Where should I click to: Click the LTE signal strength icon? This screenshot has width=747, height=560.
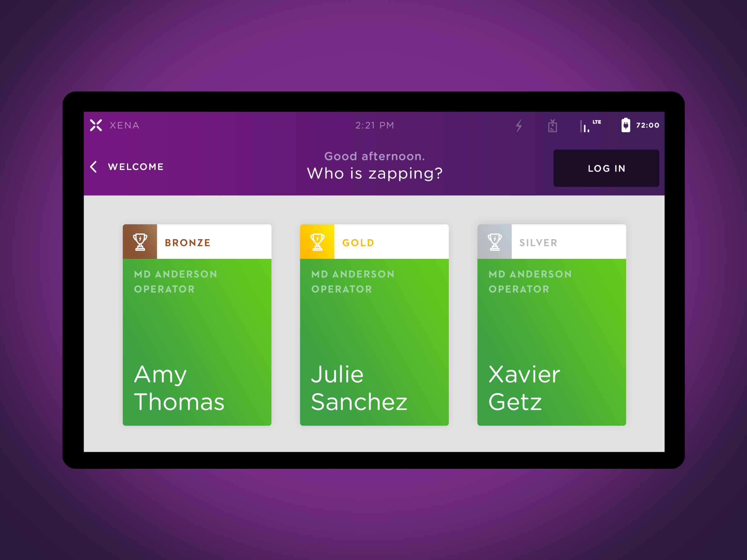click(590, 126)
